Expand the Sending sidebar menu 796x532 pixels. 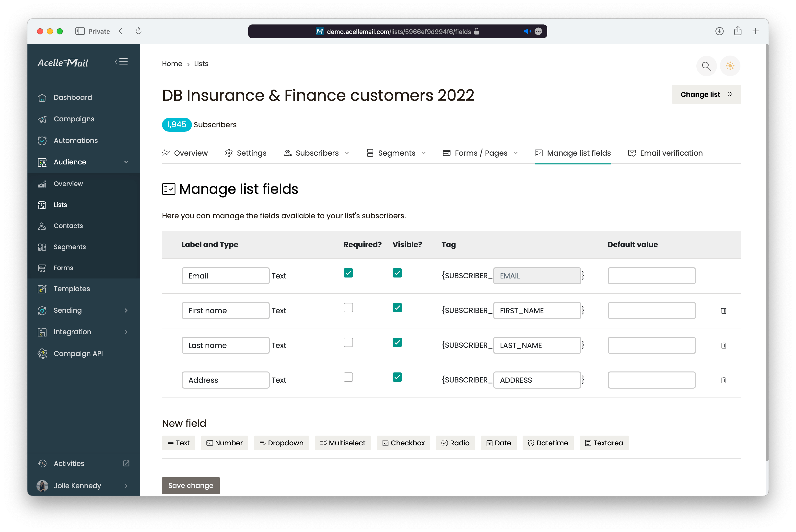pos(126,311)
